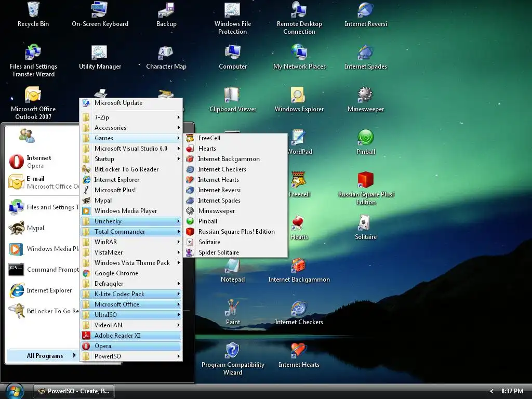Screen dimensions: 532x399
Task: Expand the PowerISO programs folder
Action: [x=131, y=356]
